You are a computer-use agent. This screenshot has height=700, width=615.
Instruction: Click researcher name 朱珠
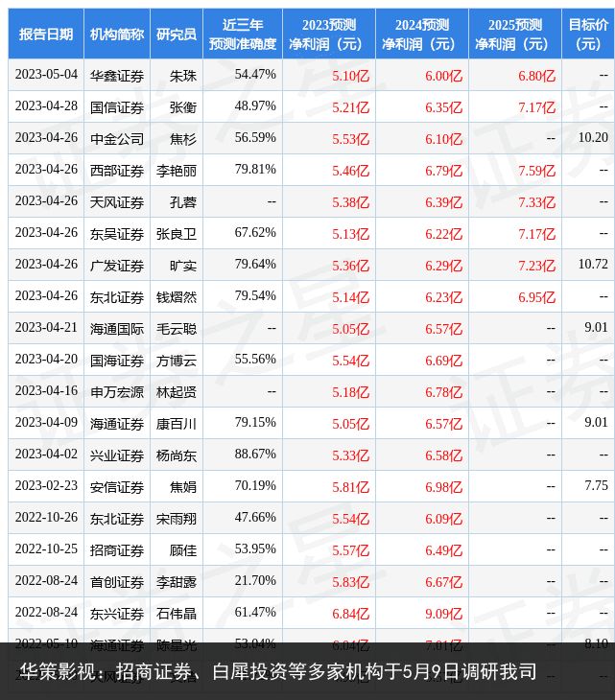(x=183, y=76)
